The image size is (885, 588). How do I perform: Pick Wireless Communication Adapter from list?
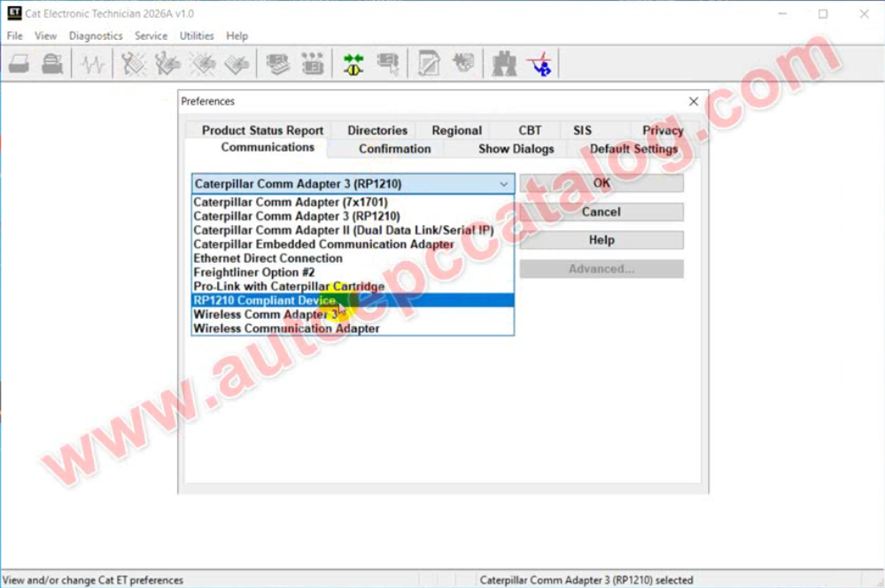286,329
